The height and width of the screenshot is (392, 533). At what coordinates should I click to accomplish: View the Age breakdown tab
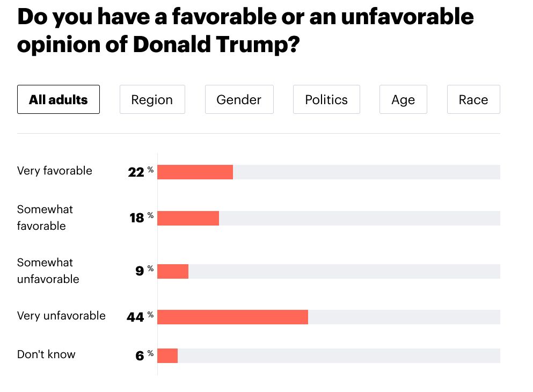coord(403,99)
